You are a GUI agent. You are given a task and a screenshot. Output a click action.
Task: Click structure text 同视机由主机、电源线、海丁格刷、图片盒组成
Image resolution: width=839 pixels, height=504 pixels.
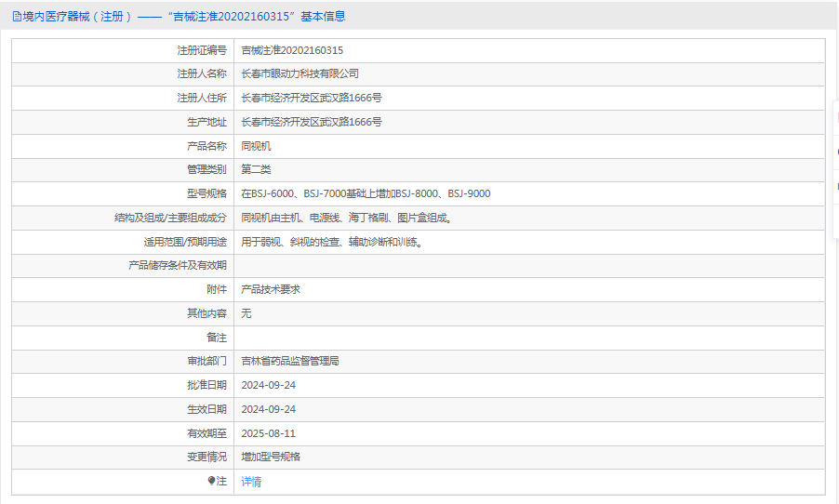346,218
